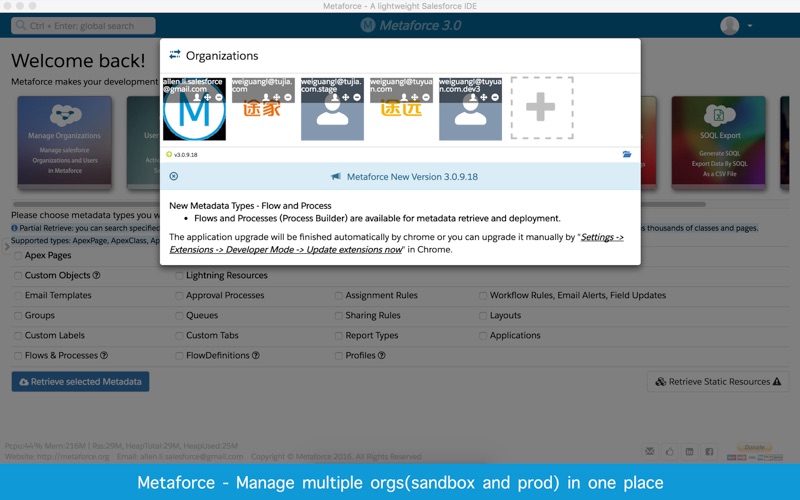Click move icon on weiguangl@tujia.com.stage org
The width and height of the screenshot is (800, 500).
[346, 97]
